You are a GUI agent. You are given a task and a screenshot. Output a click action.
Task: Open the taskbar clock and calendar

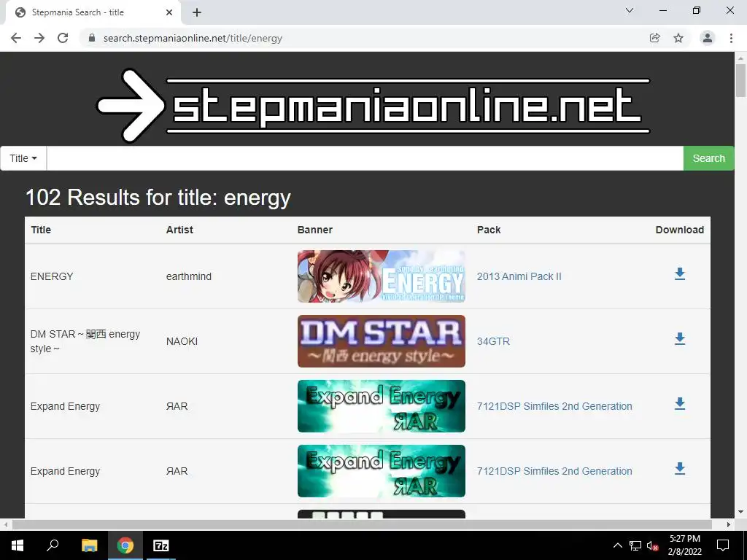(x=684, y=545)
